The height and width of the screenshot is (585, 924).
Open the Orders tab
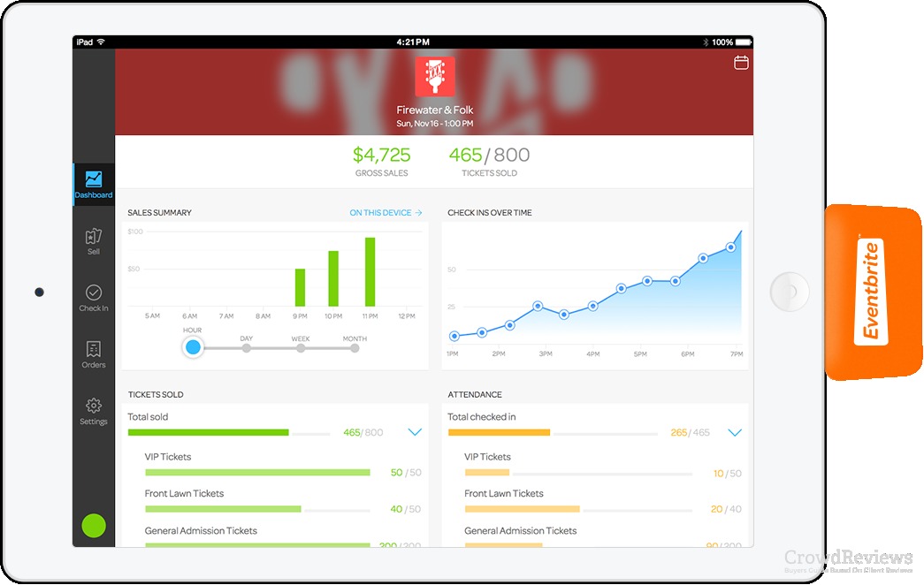pos(93,351)
